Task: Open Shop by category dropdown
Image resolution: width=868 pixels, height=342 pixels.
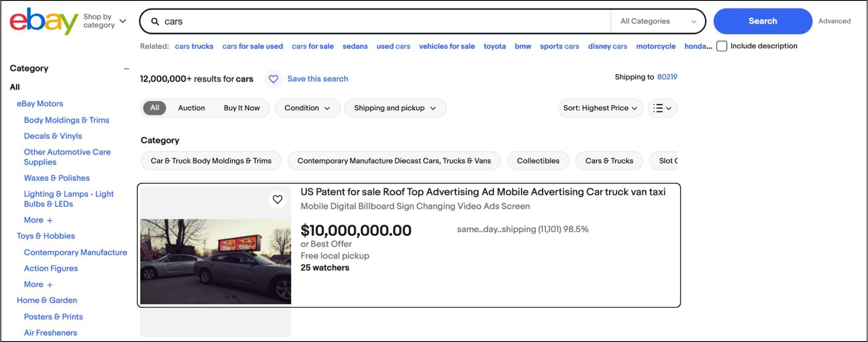Action: [105, 21]
